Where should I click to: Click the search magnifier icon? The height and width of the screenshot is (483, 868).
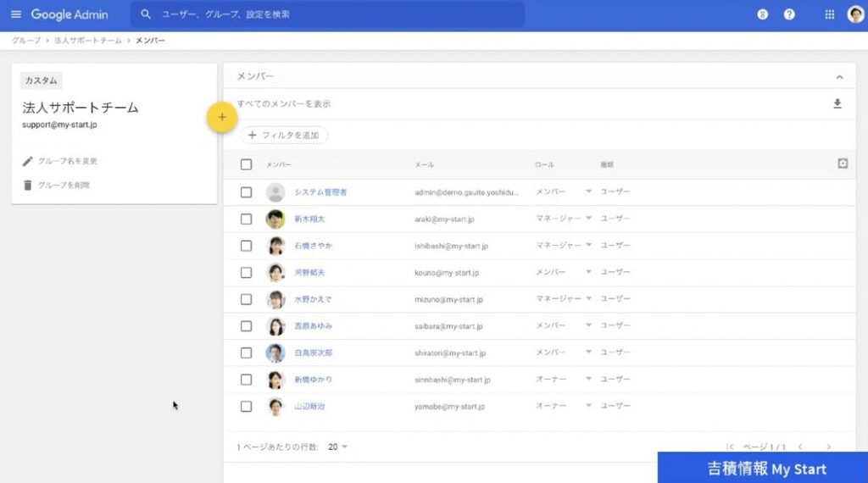(x=146, y=14)
